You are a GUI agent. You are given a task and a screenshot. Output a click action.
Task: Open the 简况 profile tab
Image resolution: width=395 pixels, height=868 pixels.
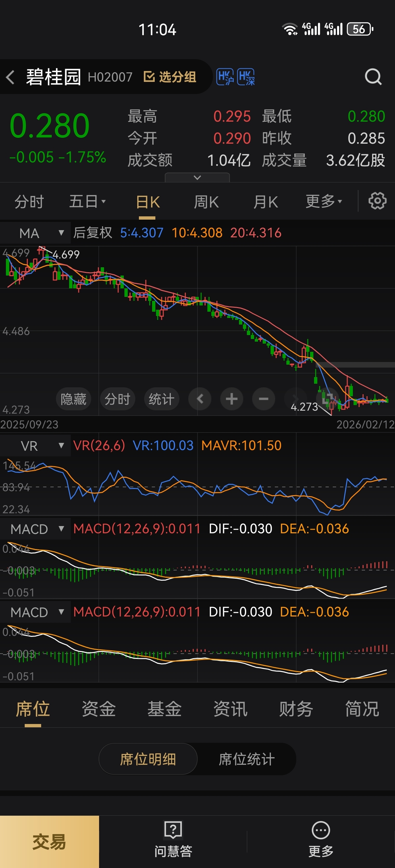(362, 709)
